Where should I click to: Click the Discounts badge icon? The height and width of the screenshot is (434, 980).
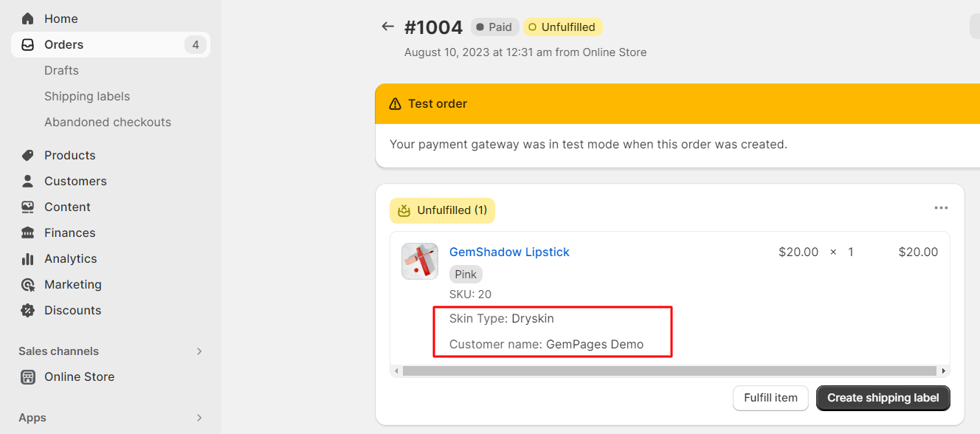28,310
